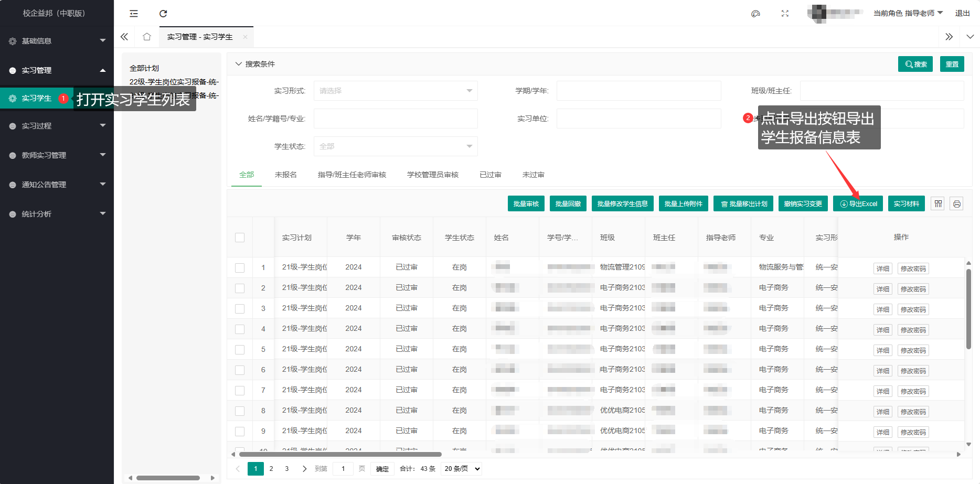Open the theme palette icon
The width and height of the screenshot is (980, 484).
click(x=755, y=14)
